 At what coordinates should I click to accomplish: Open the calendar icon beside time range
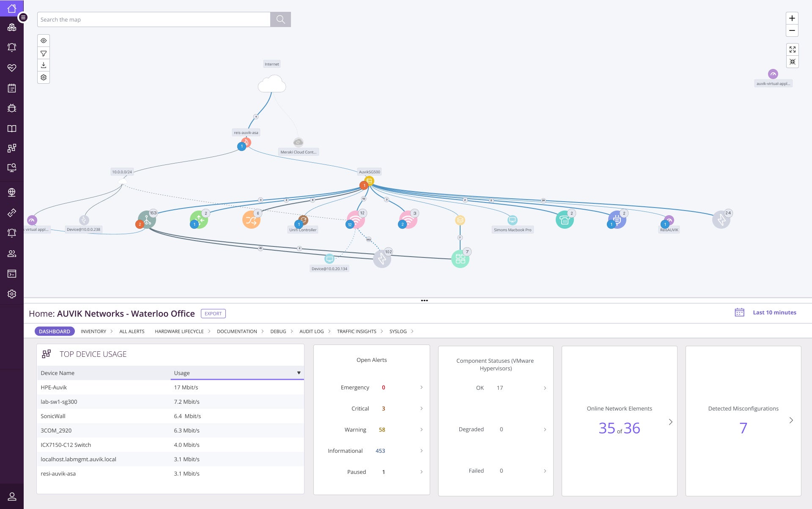coord(739,312)
